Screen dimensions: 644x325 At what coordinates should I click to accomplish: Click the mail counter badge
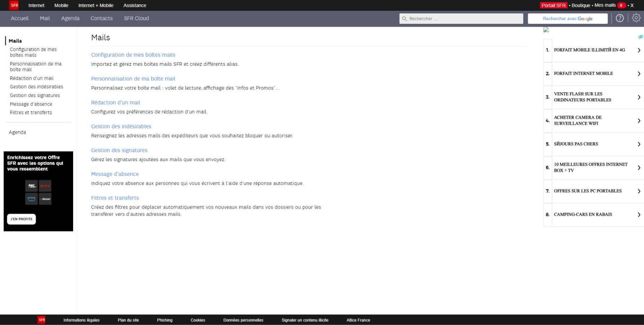click(621, 5)
